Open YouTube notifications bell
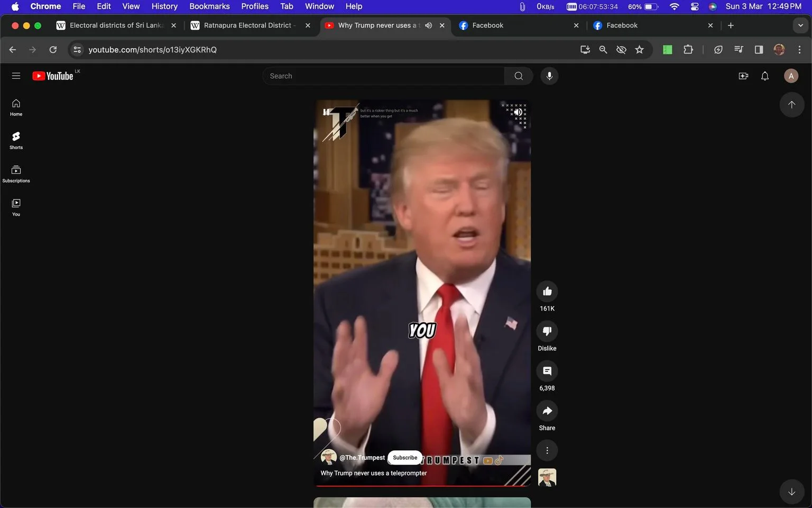Screen dimensions: 812x508 (764, 76)
